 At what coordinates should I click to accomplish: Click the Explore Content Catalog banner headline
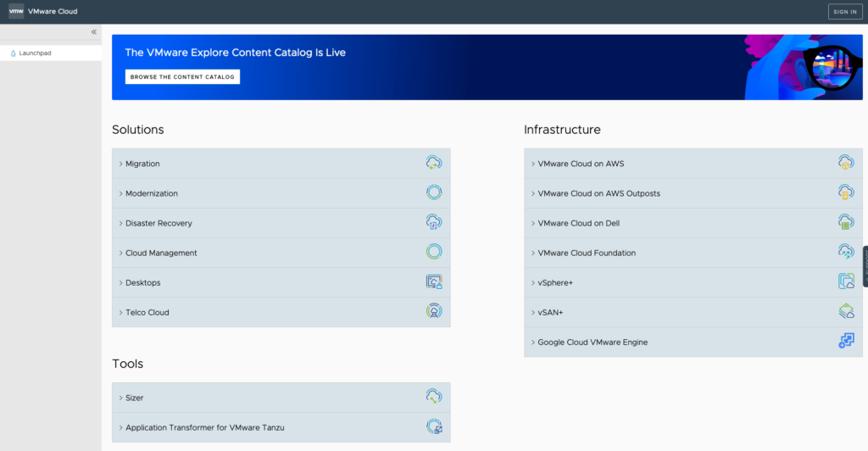[236, 53]
